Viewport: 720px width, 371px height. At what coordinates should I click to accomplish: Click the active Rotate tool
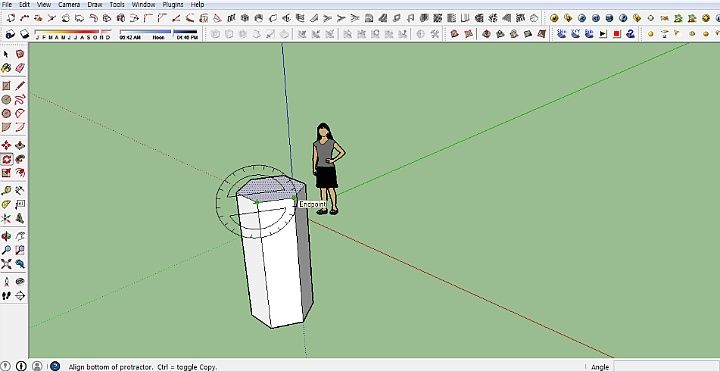click(x=6, y=159)
